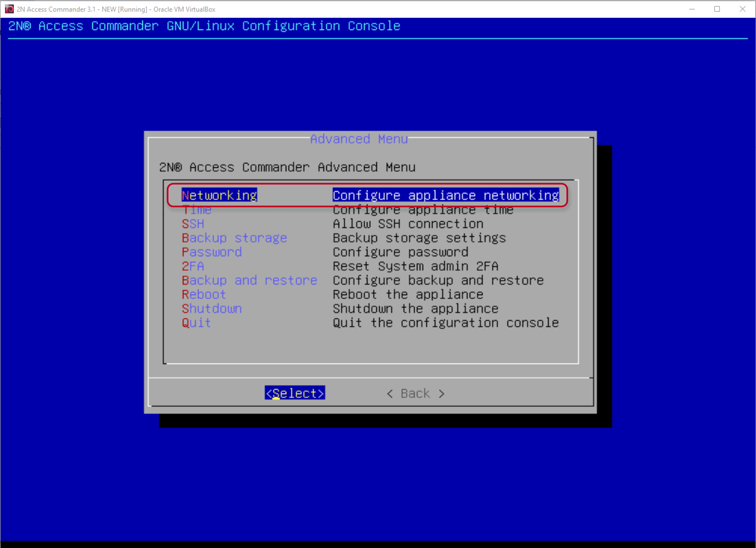
Task: Select the Networking menu entry
Action: click(x=219, y=195)
